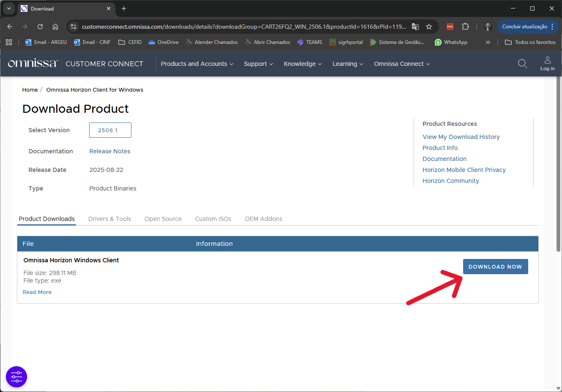
Task: Click the Omnissa logo in header
Action: [33, 64]
